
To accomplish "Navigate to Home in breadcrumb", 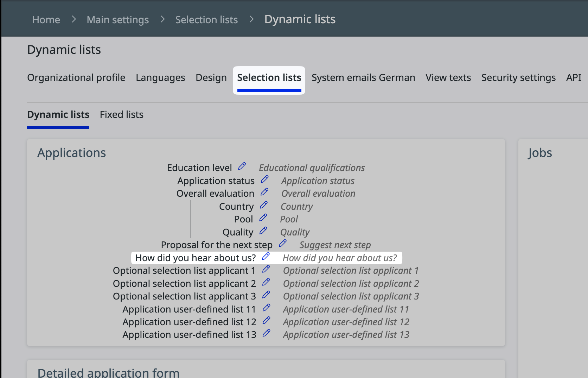I will point(46,20).
